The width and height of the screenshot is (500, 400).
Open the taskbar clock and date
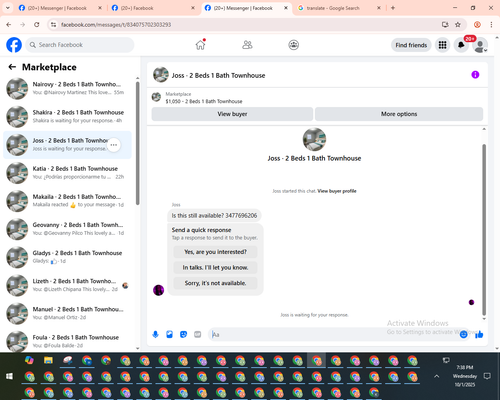click(x=465, y=376)
